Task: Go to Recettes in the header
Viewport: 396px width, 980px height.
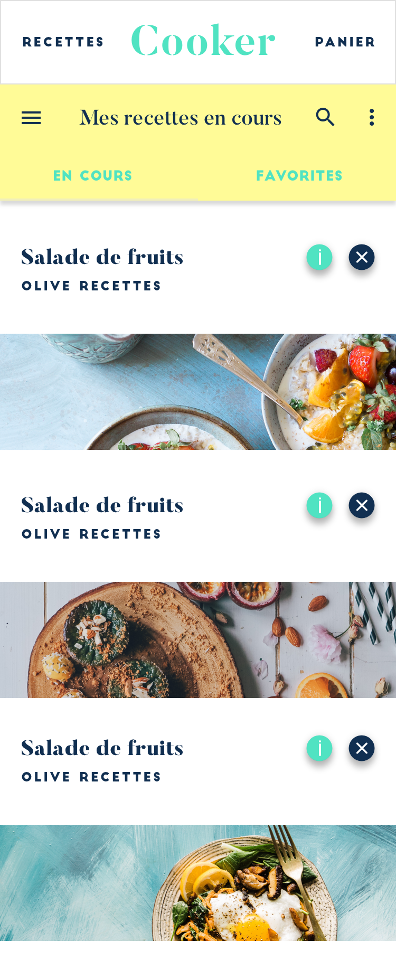Action: [x=63, y=42]
